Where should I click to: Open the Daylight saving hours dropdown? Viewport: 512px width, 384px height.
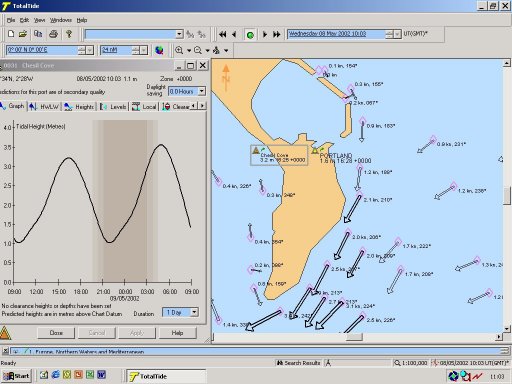click(x=202, y=91)
